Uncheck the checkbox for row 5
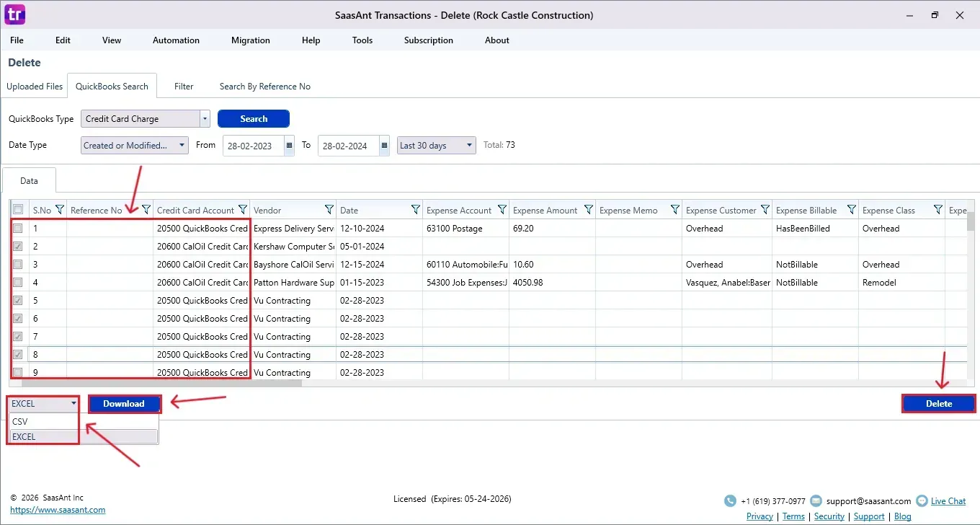Image resolution: width=980 pixels, height=525 pixels. tap(18, 300)
